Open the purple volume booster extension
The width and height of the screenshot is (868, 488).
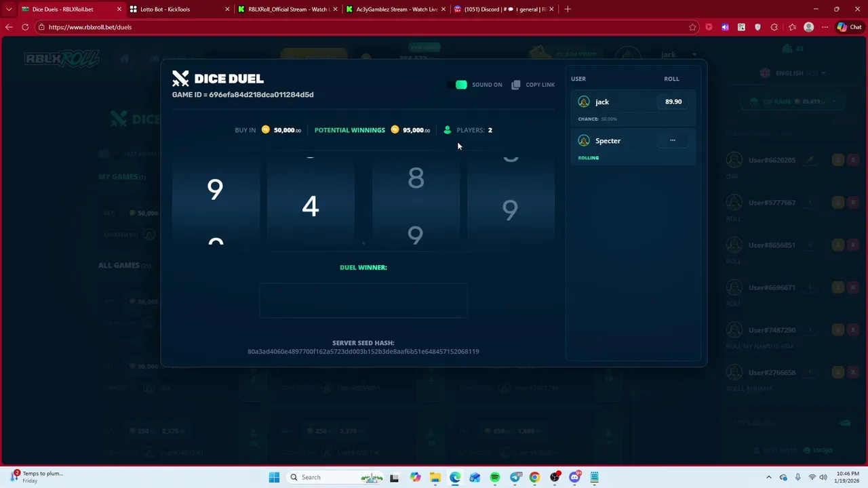725,27
